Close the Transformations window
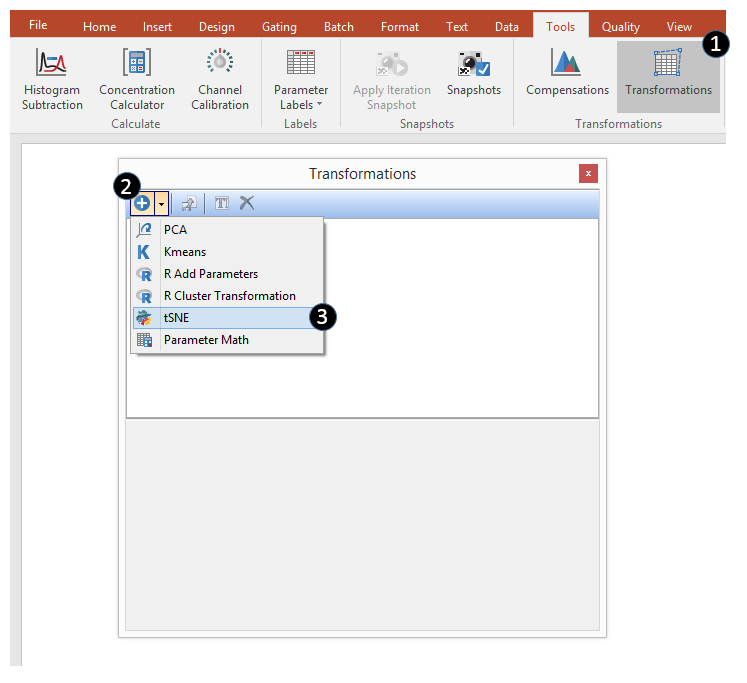This screenshot has width=747, height=683. coord(588,173)
